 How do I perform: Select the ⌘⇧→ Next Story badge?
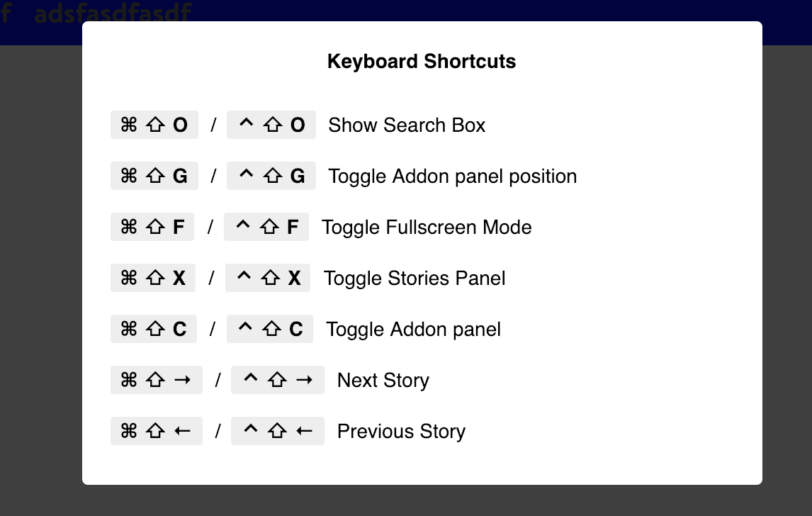click(x=156, y=380)
